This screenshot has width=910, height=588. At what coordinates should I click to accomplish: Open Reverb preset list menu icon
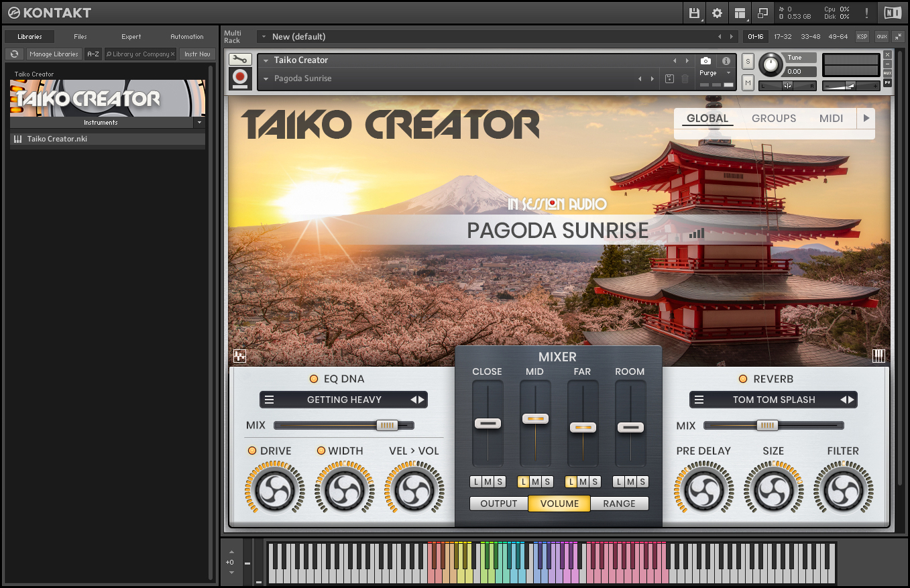tap(699, 400)
